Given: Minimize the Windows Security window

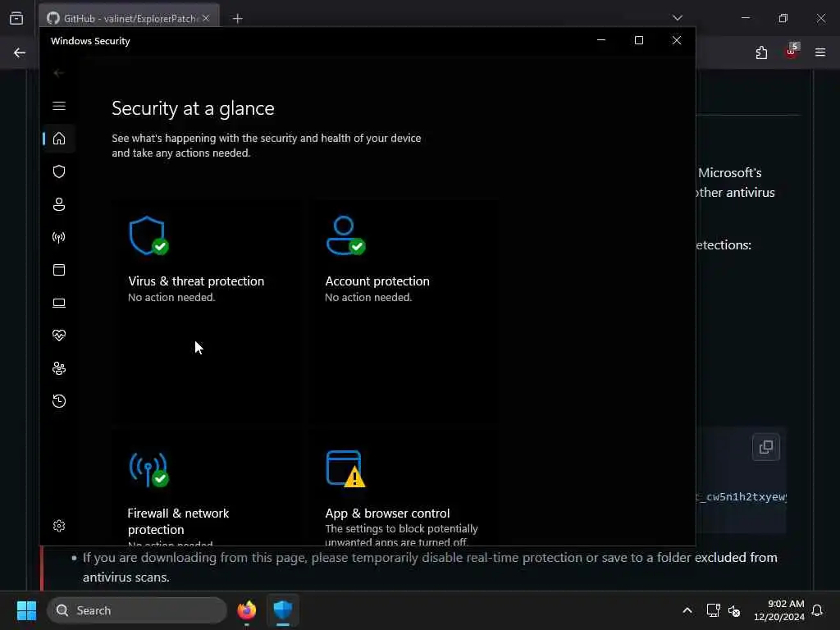Looking at the screenshot, I should click(601, 41).
